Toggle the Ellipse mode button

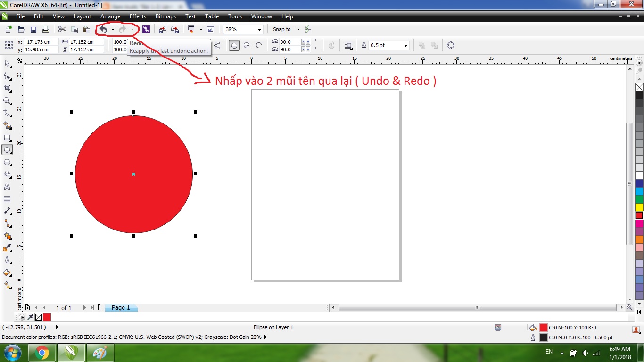pyautogui.click(x=234, y=45)
